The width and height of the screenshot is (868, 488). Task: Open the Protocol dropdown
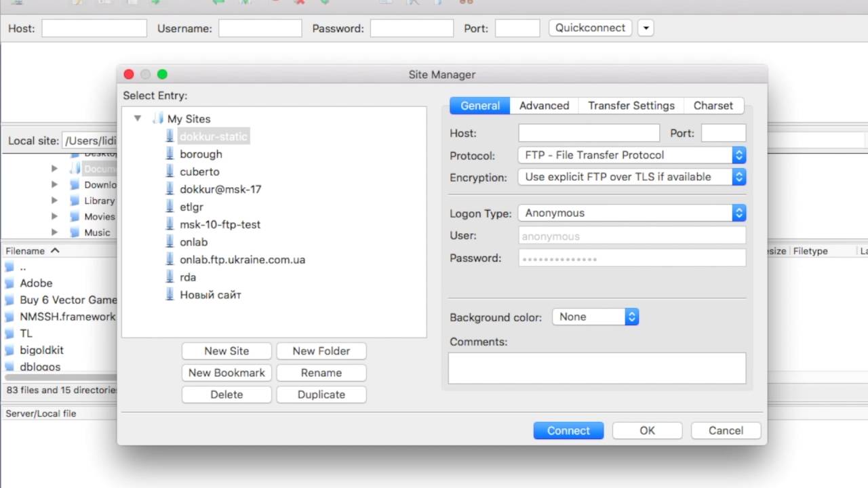tap(632, 155)
